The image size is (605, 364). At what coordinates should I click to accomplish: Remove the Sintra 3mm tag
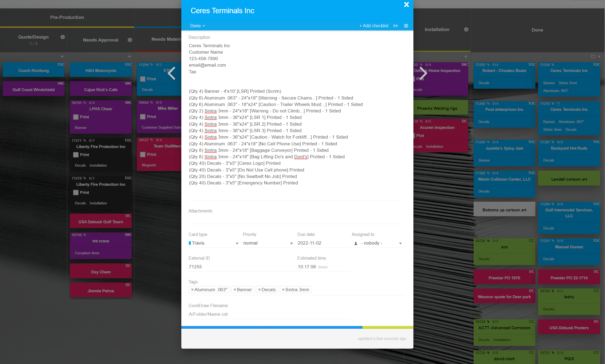click(283, 290)
